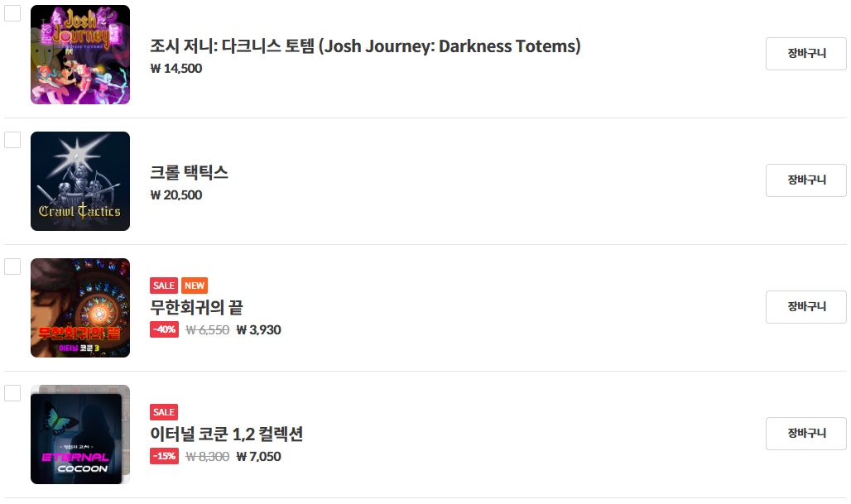The width and height of the screenshot is (851, 504).
Task: Open Crawl Tactics game cover image
Action: pos(80,181)
